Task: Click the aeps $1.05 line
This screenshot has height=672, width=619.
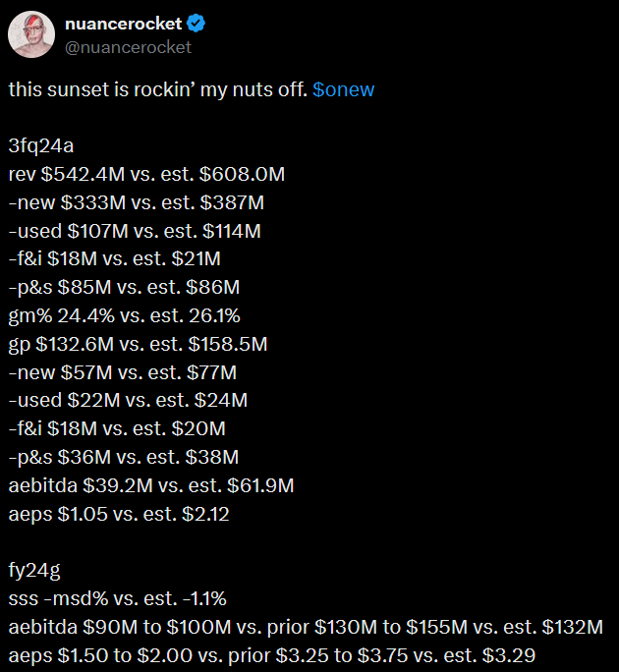Action: pos(118,514)
